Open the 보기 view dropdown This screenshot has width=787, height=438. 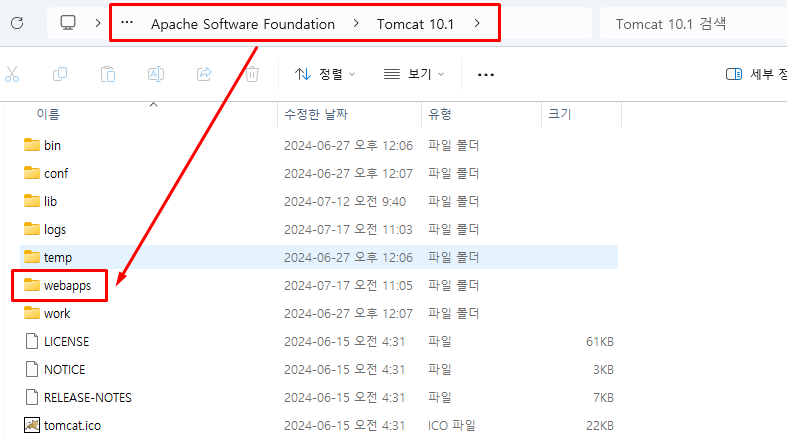pos(414,74)
